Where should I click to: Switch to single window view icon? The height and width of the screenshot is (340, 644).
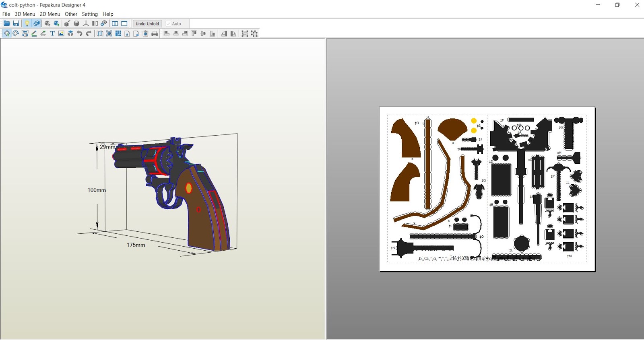point(124,23)
